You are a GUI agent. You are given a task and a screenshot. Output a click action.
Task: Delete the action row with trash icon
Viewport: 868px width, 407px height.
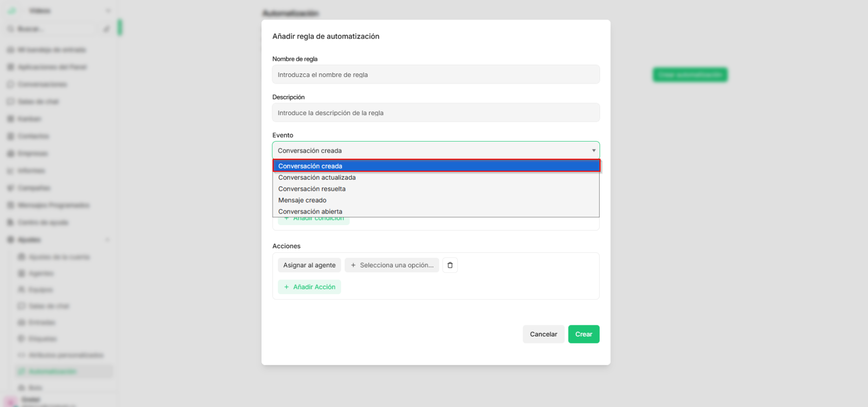(x=450, y=265)
